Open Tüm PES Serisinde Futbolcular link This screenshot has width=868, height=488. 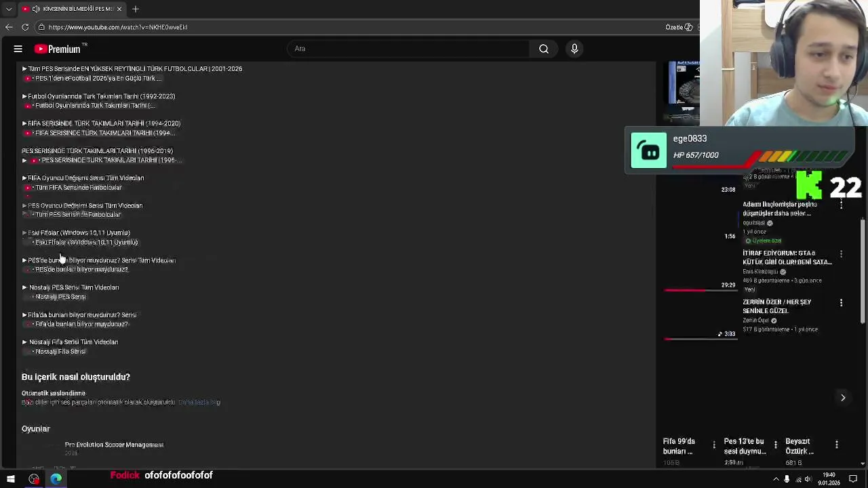click(78, 214)
